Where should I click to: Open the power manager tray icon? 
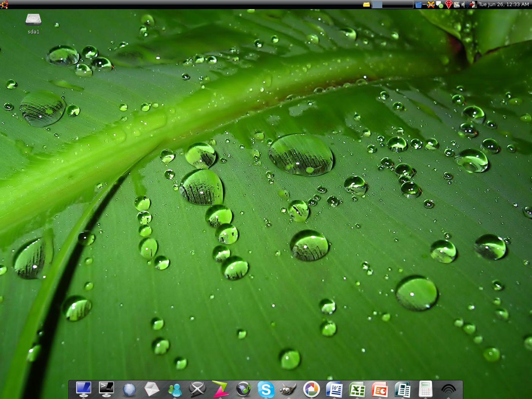point(457,5)
